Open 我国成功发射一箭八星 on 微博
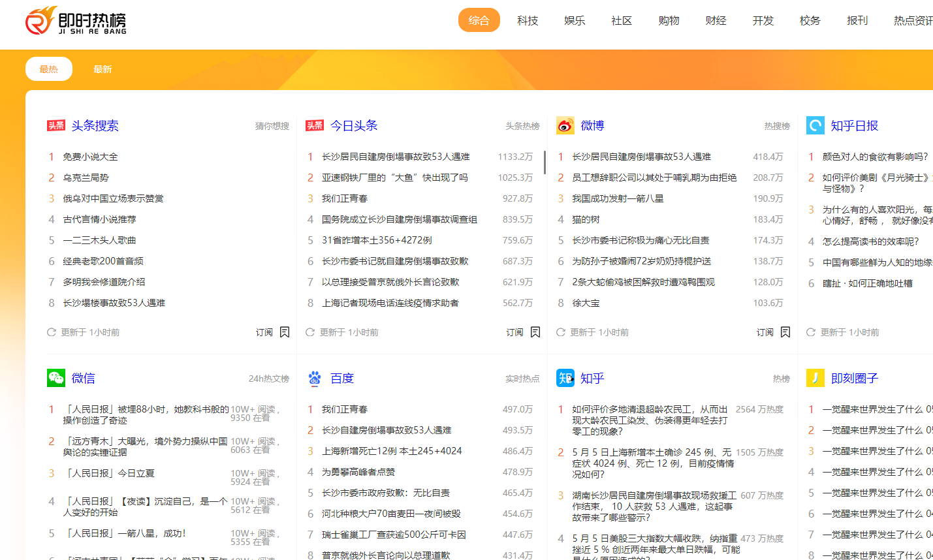933x560 pixels. point(618,198)
